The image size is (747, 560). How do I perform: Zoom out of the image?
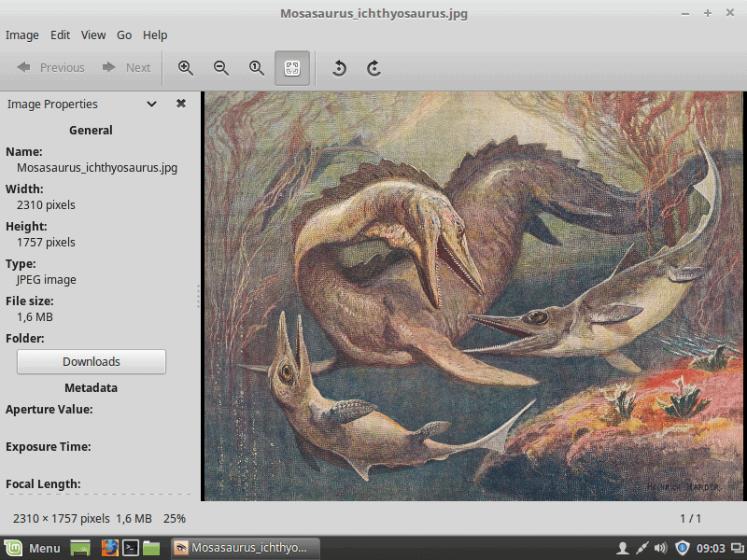pos(221,67)
